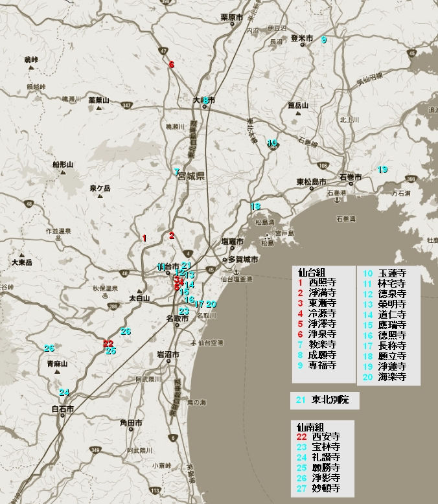Click the 大崎市 city label
The height and width of the screenshot is (504, 438).
(x=204, y=100)
